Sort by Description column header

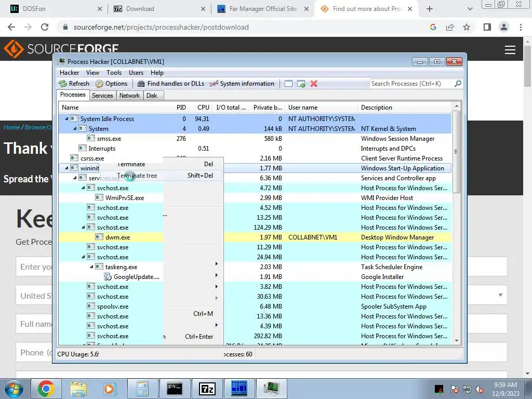pyautogui.click(x=404, y=107)
